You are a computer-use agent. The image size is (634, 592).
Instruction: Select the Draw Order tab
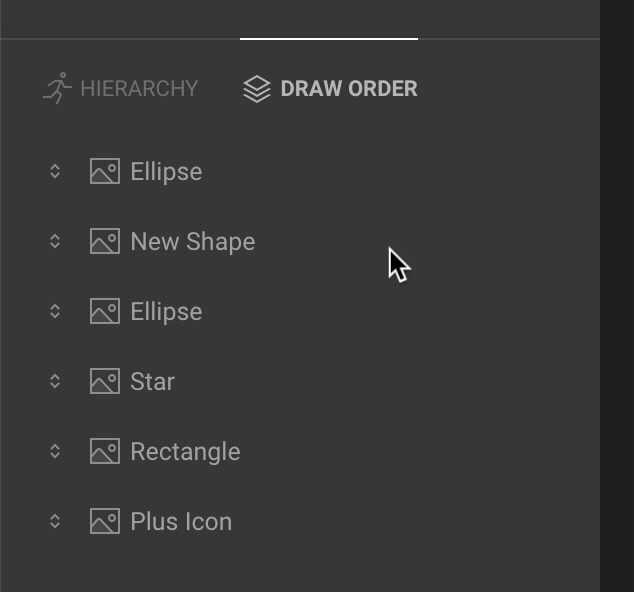[330, 89]
